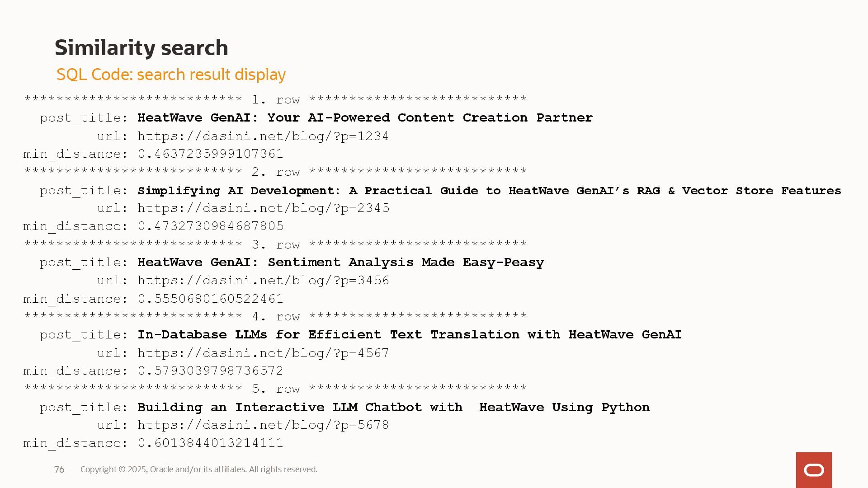Click the Similarity search slide title
The image size is (868, 488).
[x=141, y=48]
